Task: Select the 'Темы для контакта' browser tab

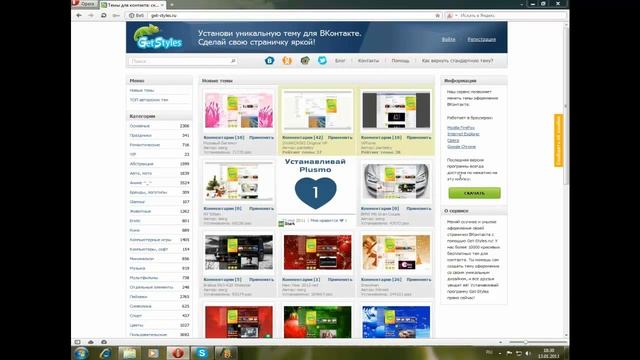Action: 133,5
